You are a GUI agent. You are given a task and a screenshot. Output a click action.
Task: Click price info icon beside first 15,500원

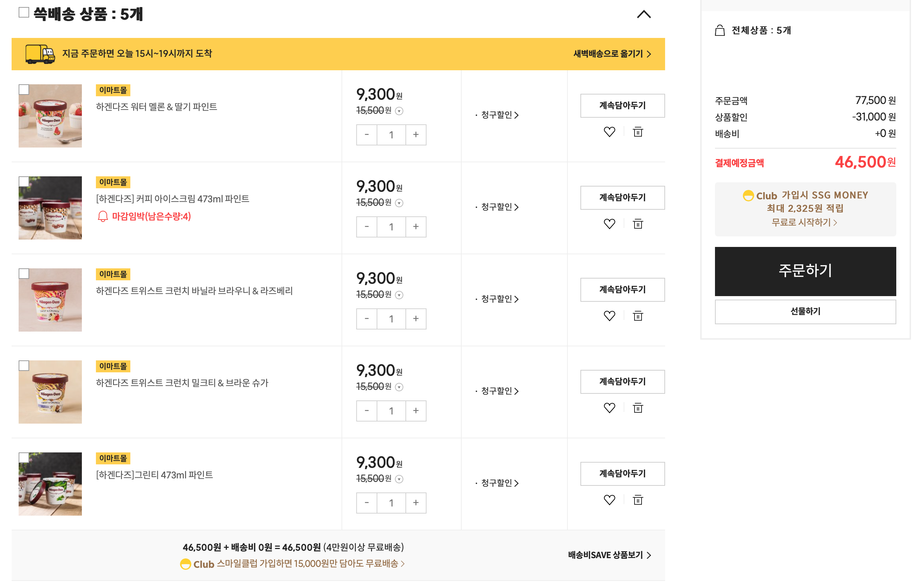pos(399,111)
